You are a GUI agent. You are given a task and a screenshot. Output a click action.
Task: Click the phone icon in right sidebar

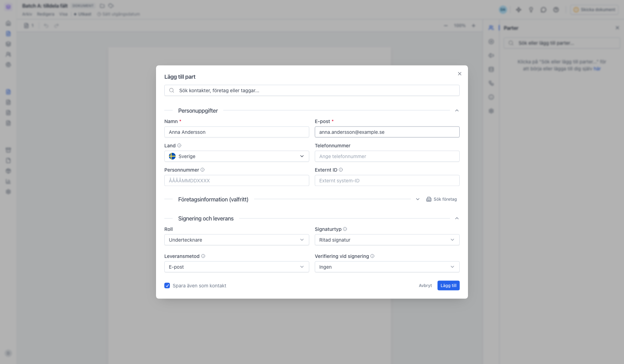(491, 83)
